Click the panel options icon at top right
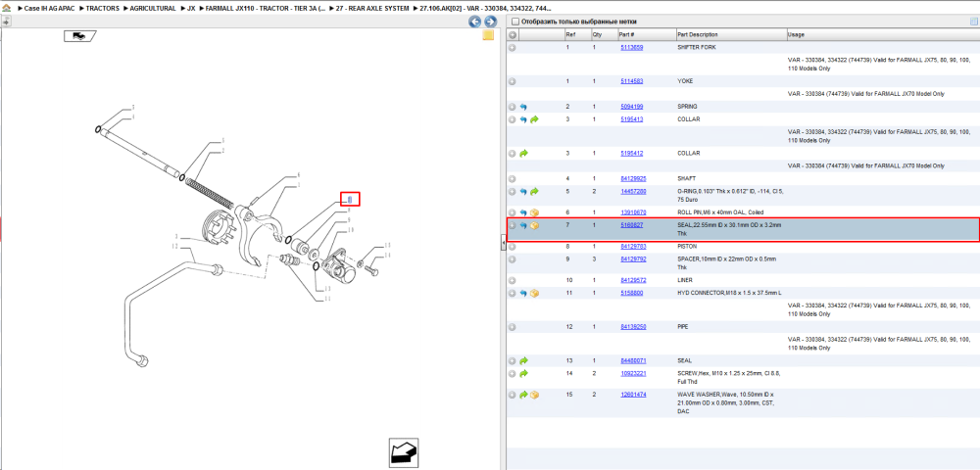The image size is (980, 470). (973, 22)
